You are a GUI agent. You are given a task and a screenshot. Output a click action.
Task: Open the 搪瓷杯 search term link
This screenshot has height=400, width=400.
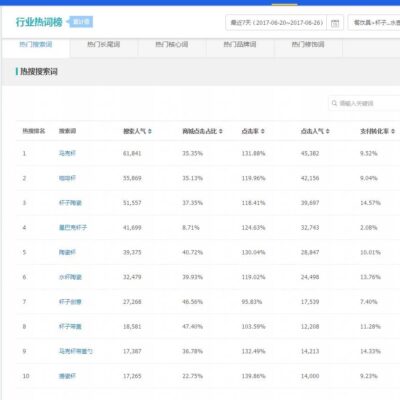tap(67, 376)
